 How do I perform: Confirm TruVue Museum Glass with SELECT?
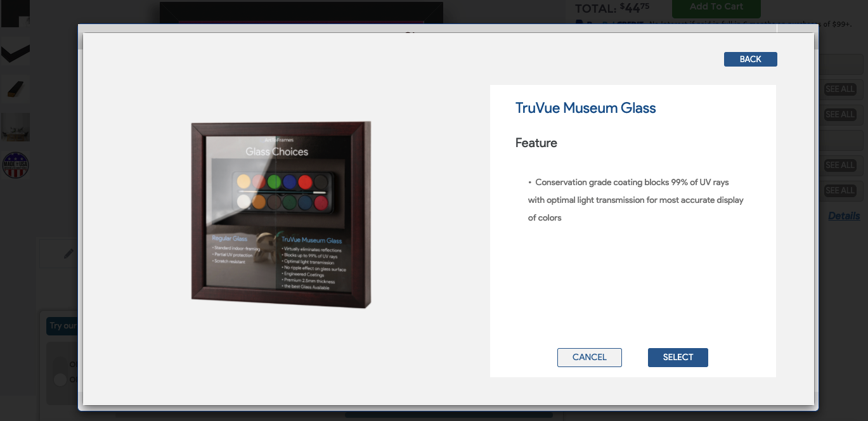(677, 357)
